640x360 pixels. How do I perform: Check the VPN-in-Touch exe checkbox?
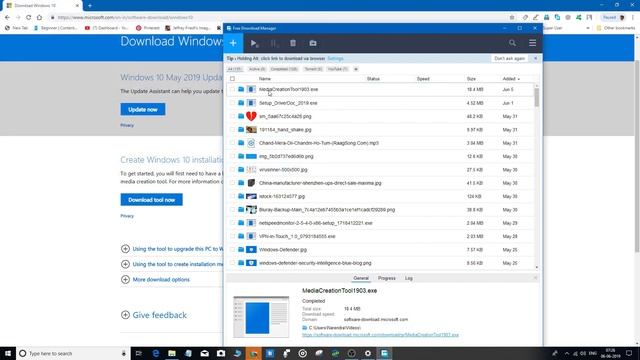coord(232,236)
